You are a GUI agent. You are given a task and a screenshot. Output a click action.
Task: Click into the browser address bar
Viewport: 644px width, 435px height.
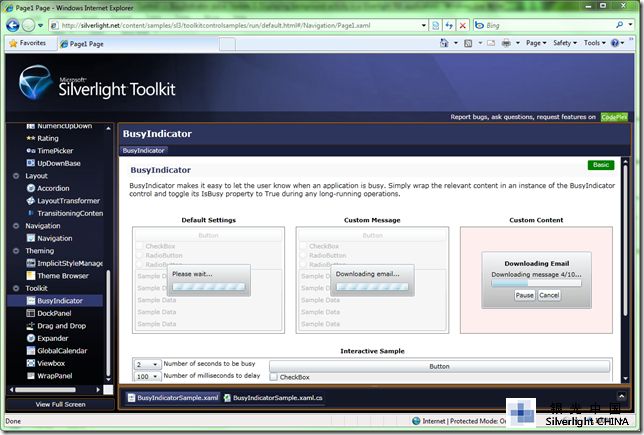[x=240, y=25]
